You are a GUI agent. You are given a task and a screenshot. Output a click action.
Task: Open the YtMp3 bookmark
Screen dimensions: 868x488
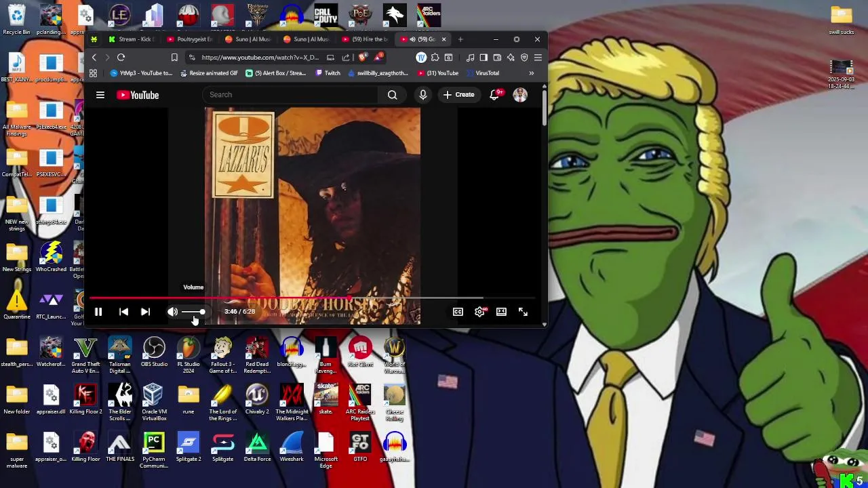141,73
